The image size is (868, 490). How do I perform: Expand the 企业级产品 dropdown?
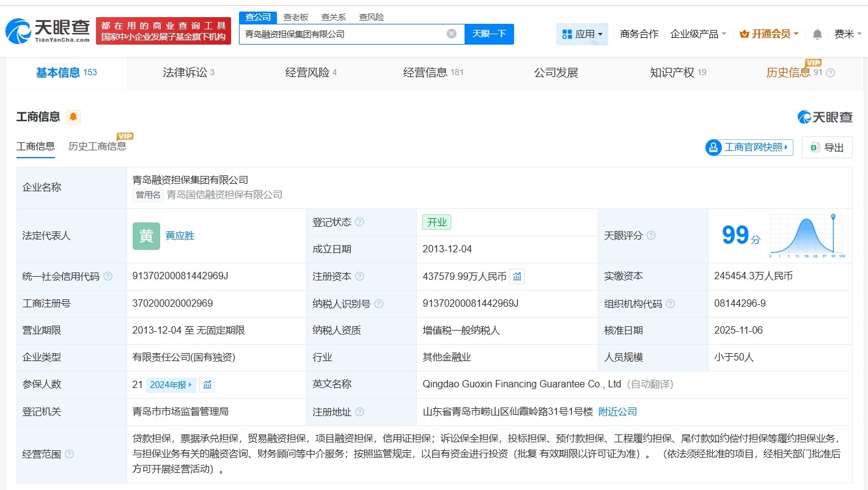(x=698, y=34)
